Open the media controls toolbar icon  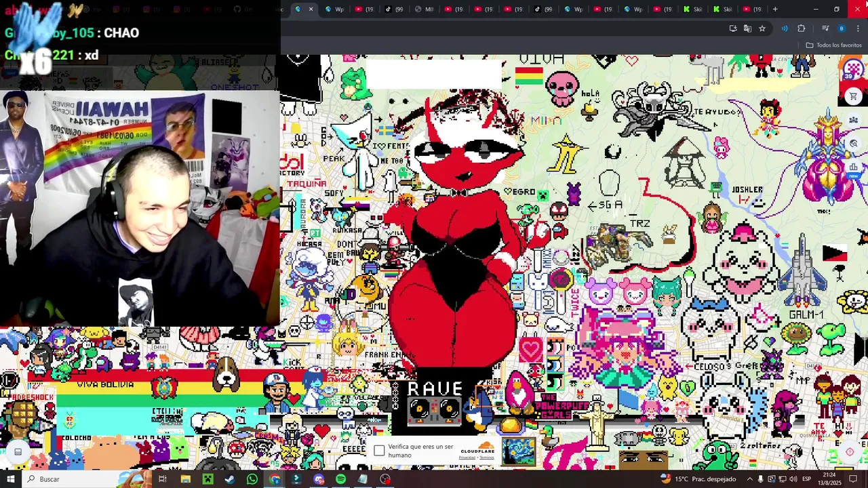(x=825, y=28)
